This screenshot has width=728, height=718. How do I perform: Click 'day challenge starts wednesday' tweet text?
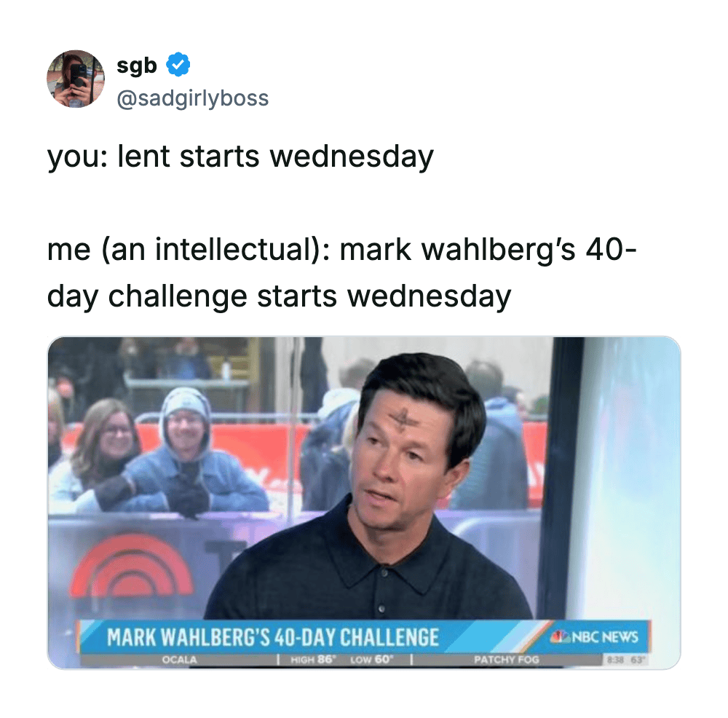tap(279, 297)
